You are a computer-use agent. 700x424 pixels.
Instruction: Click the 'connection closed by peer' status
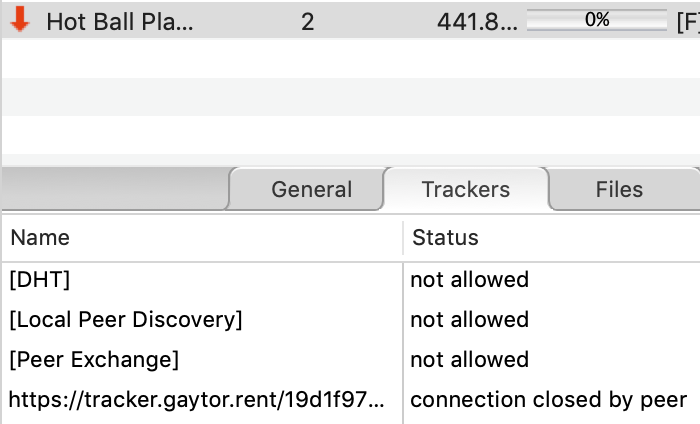click(x=548, y=400)
